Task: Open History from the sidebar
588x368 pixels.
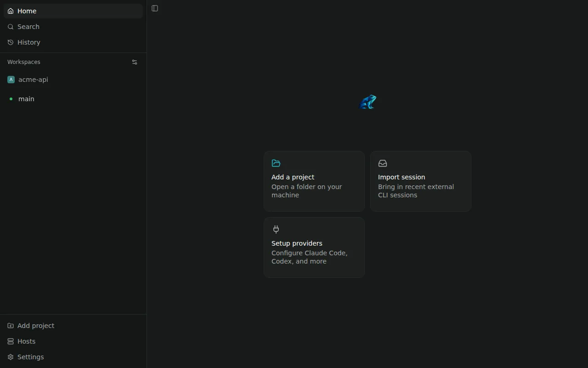Action: coord(73,42)
